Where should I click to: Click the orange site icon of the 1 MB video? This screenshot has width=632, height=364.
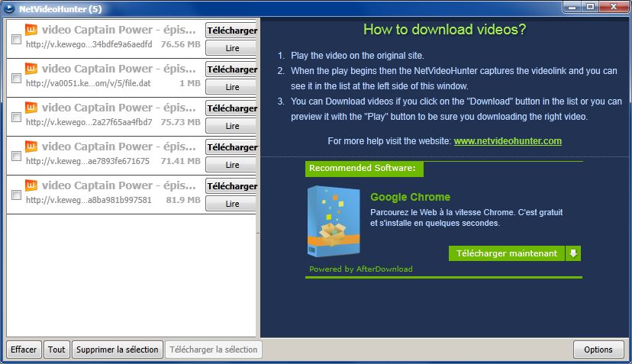point(31,69)
